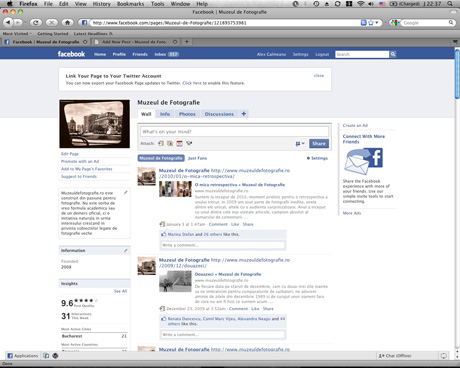460x368 pixels.
Task: Show only Just Fans posts
Action: pos(197,158)
